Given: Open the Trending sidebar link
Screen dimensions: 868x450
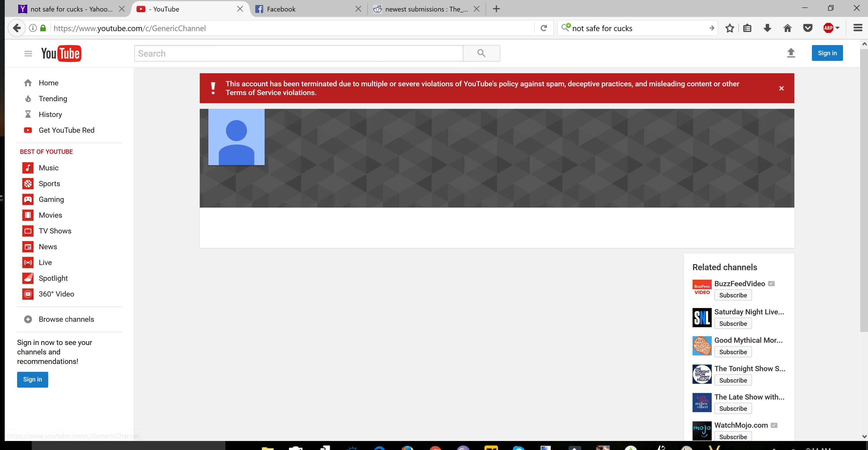Looking at the screenshot, I should coord(53,98).
